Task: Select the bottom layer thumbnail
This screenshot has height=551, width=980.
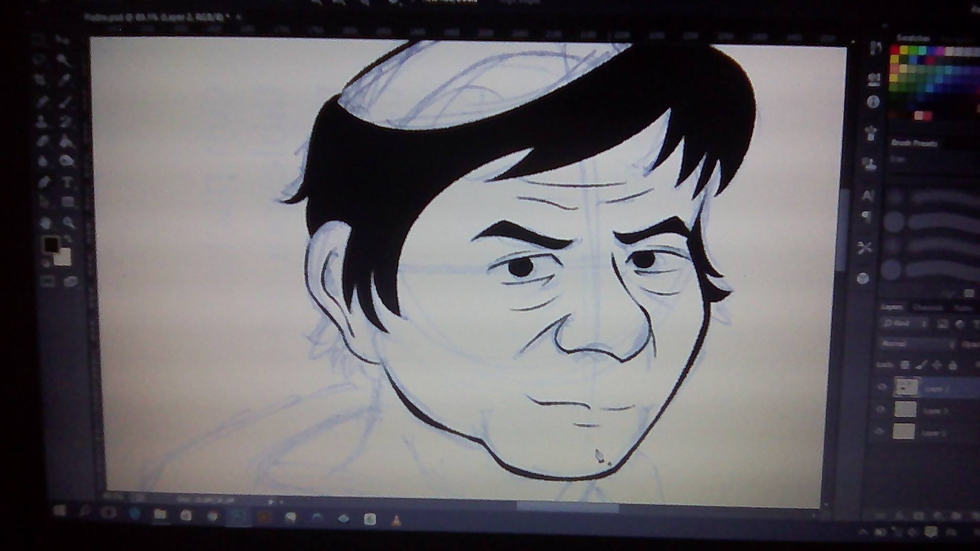Action: click(903, 432)
